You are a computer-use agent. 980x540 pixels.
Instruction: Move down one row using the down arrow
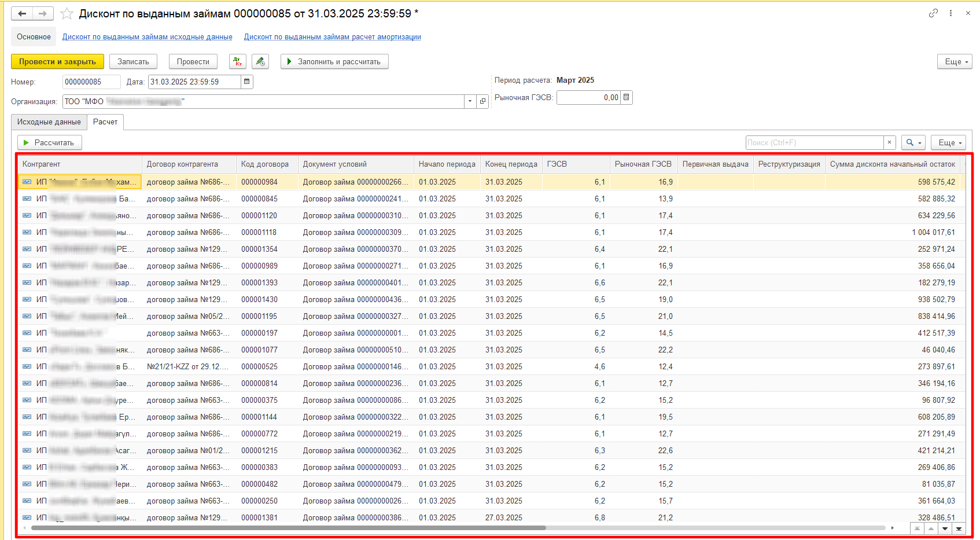tap(945, 528)
